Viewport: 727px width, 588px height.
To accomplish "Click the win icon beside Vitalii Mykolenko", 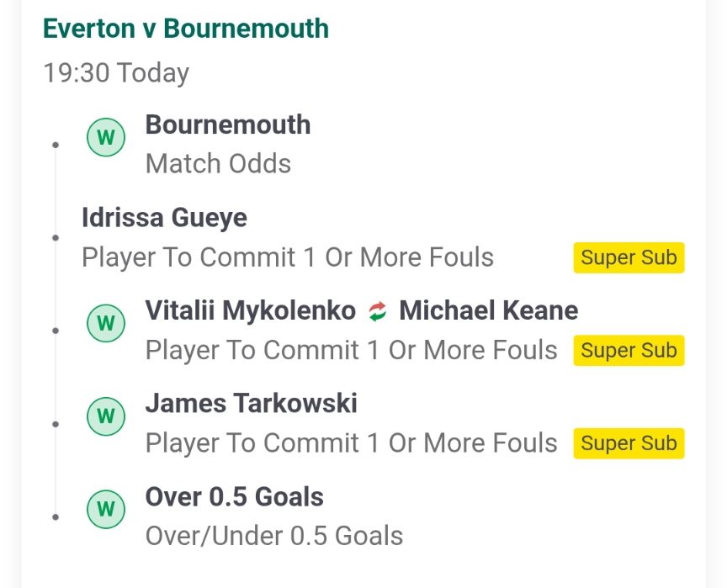I will coord(106,322).
